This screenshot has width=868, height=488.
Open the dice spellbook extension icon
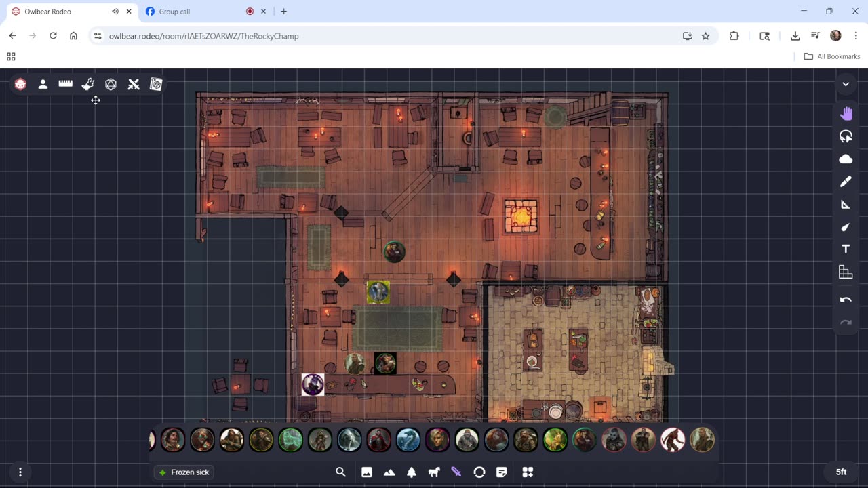point(156,84)
